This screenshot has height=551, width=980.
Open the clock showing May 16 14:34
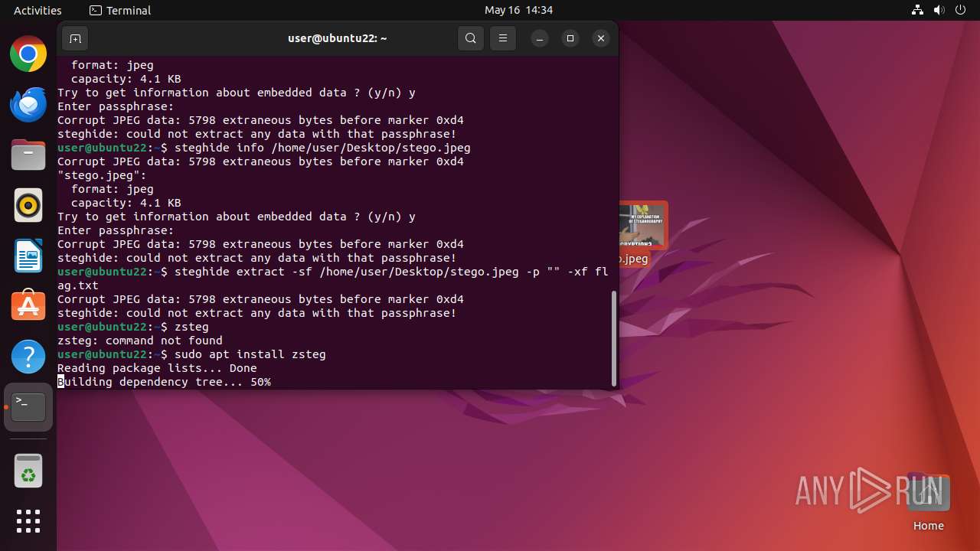(x=518, y=10)
